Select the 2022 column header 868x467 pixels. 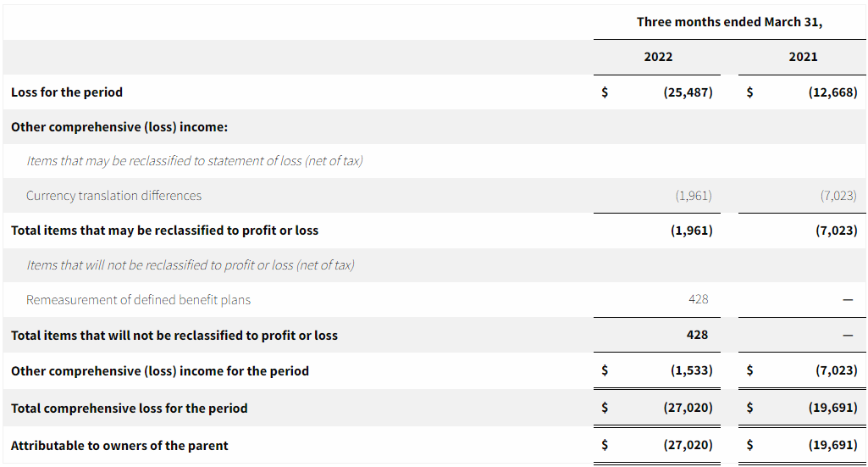tap(658, 57)
